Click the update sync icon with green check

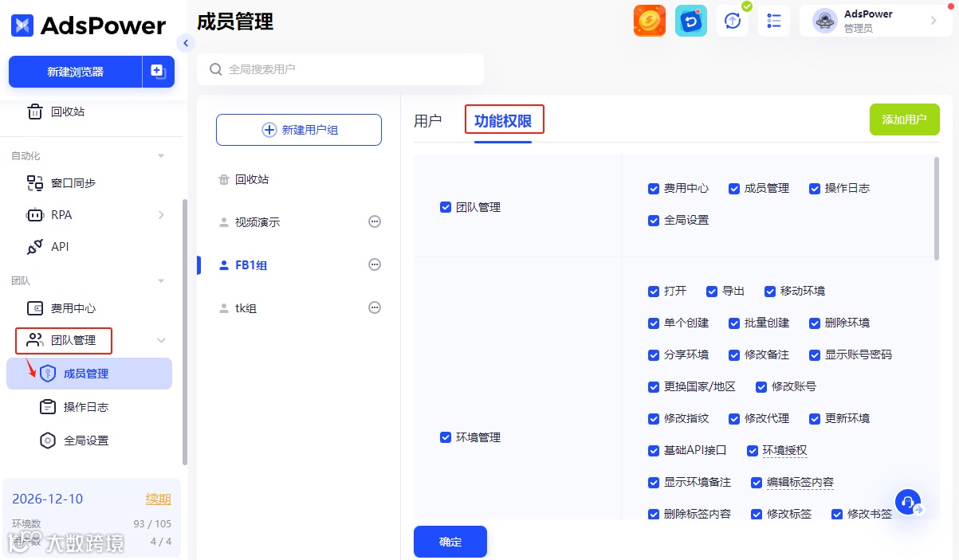pos(733,21)
